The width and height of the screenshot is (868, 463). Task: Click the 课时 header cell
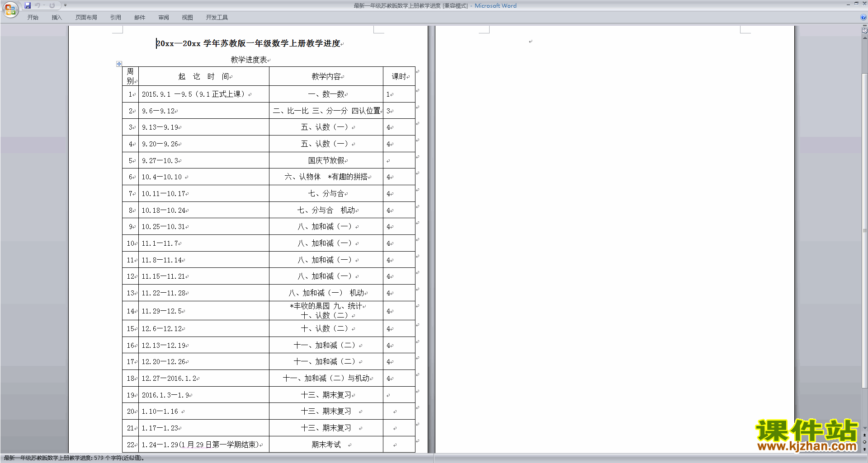(x=399, y=76)
